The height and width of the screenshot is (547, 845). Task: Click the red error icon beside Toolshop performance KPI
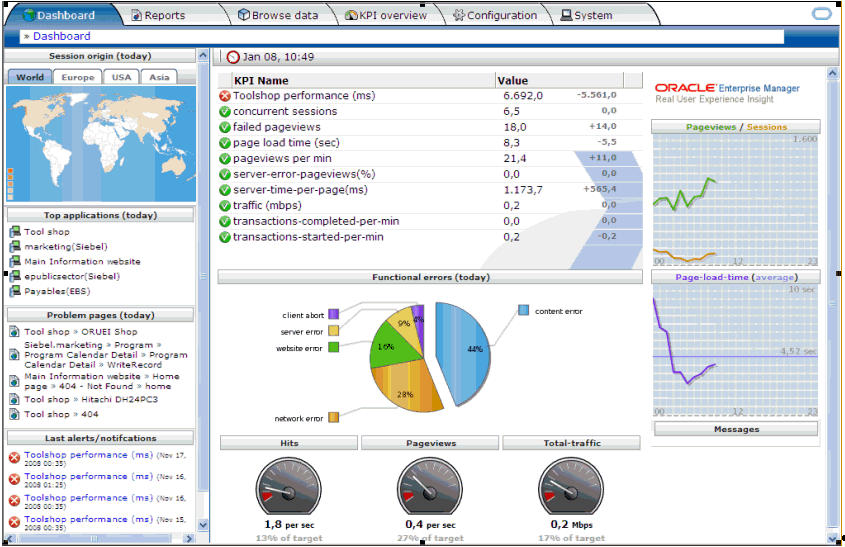click(225, 96)
